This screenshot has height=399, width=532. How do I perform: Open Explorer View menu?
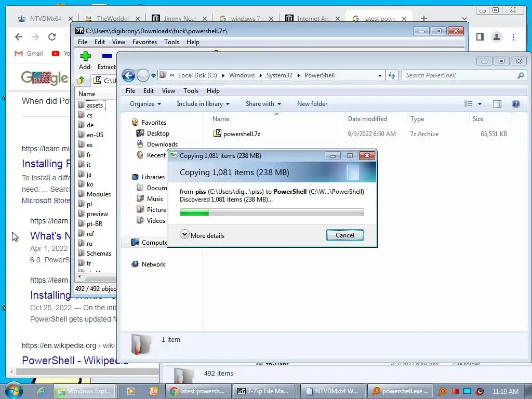pyautogui.click(x=168, y=91)
